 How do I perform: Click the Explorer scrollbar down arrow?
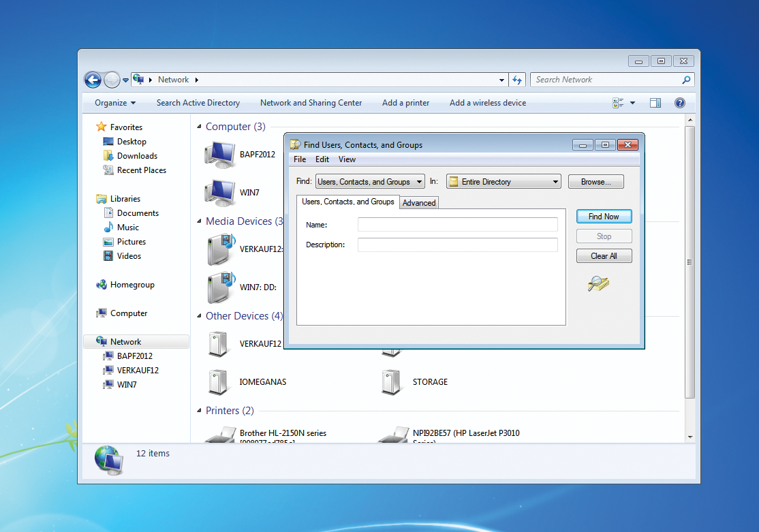pyautogui.click(x=690, y=437)
